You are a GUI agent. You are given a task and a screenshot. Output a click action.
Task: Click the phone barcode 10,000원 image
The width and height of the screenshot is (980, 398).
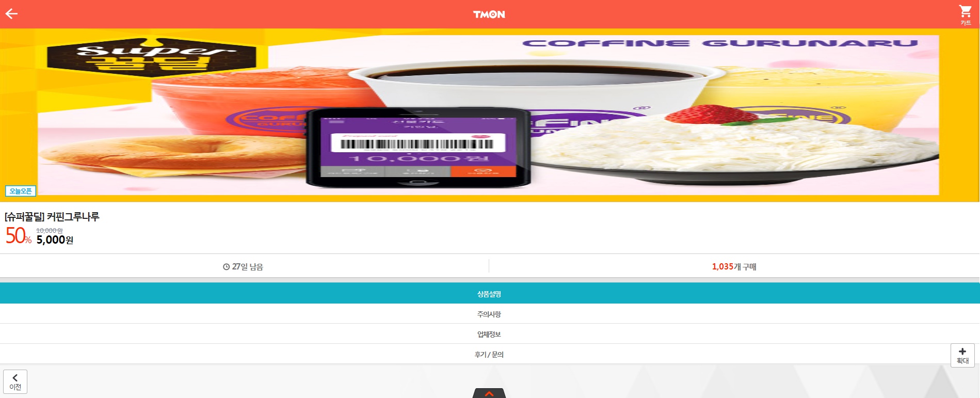click(x=418, y=148)
